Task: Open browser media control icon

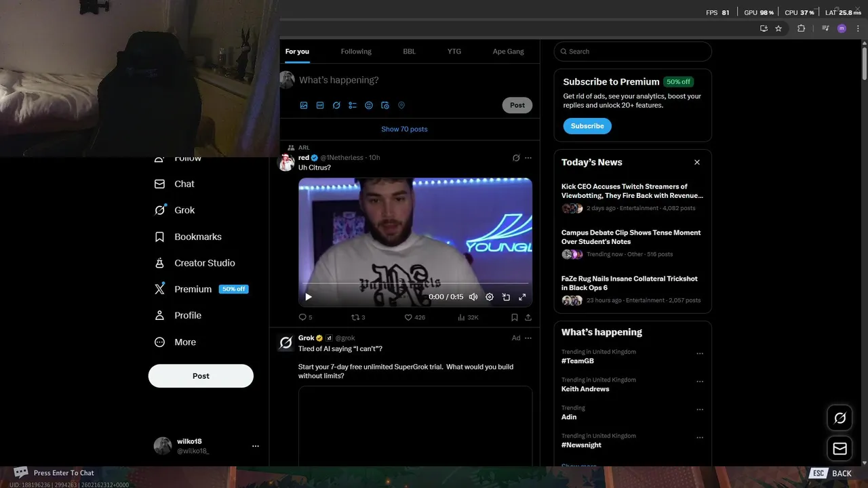Action: pos(825,28)
